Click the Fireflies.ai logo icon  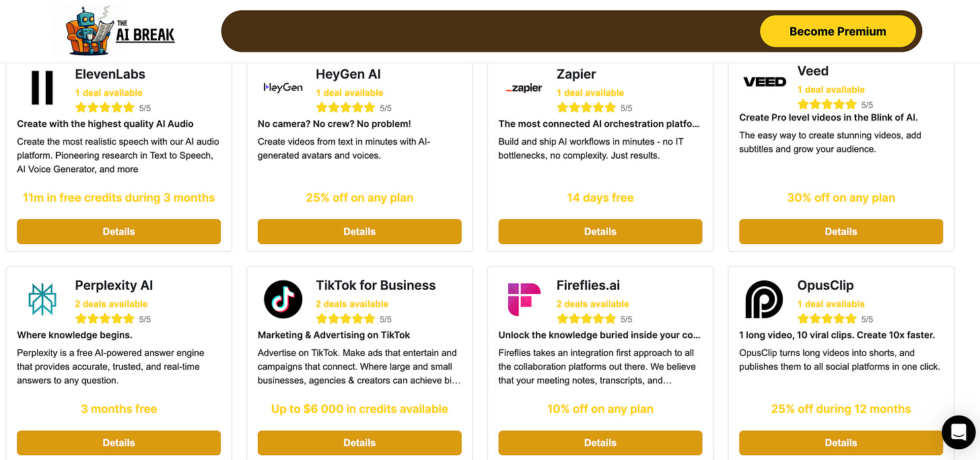524,299
